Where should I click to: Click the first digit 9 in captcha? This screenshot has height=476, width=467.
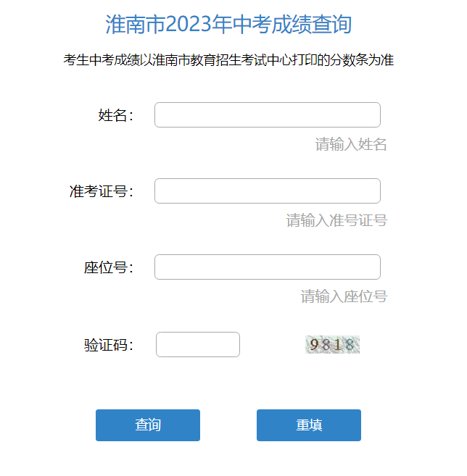314,345
